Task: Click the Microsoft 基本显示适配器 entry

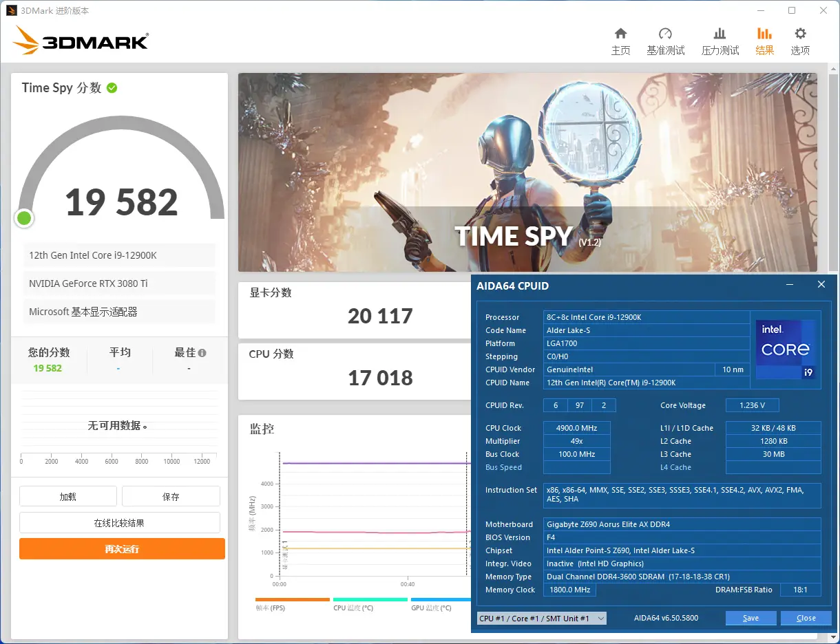Action: point(119,312)
